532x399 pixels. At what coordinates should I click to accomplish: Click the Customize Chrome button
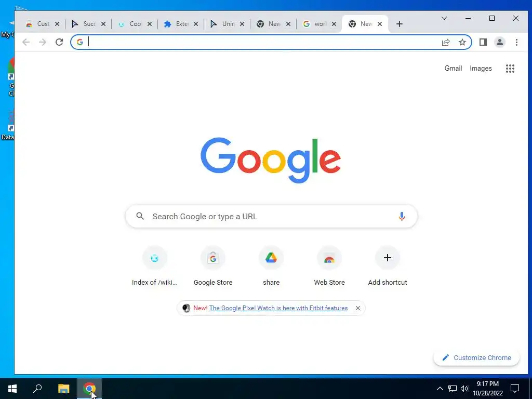(x=476, y=357)
